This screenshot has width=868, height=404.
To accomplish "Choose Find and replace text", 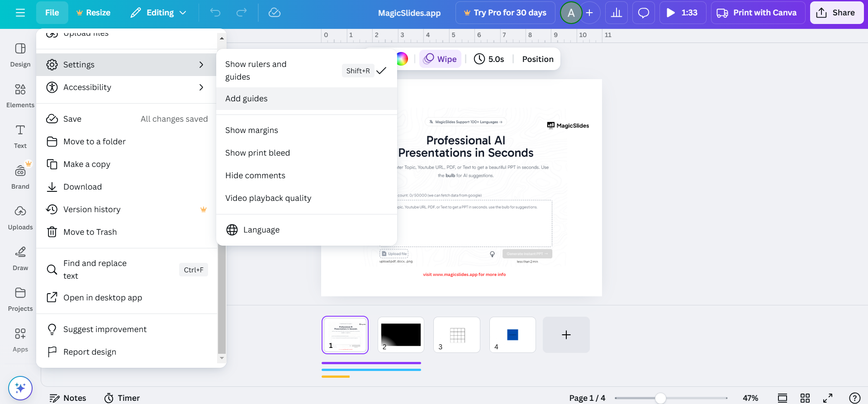I will point(127,270).
